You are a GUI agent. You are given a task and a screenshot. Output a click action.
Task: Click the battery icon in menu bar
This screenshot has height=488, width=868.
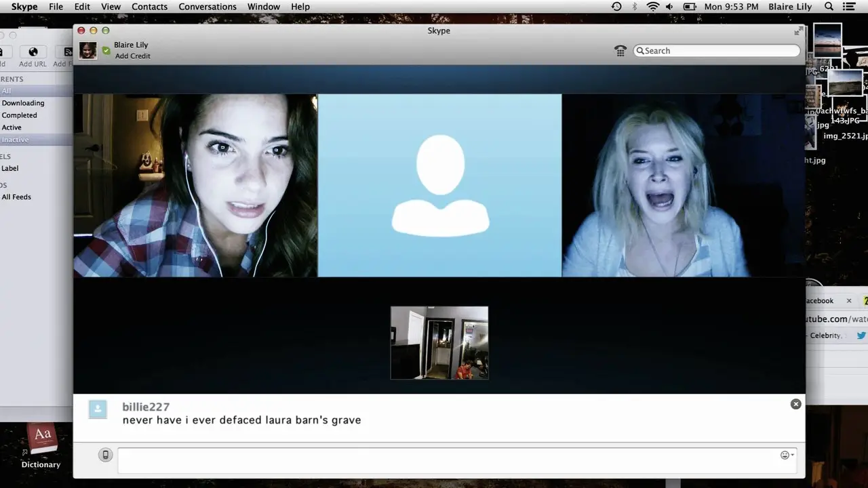[690, 7]
